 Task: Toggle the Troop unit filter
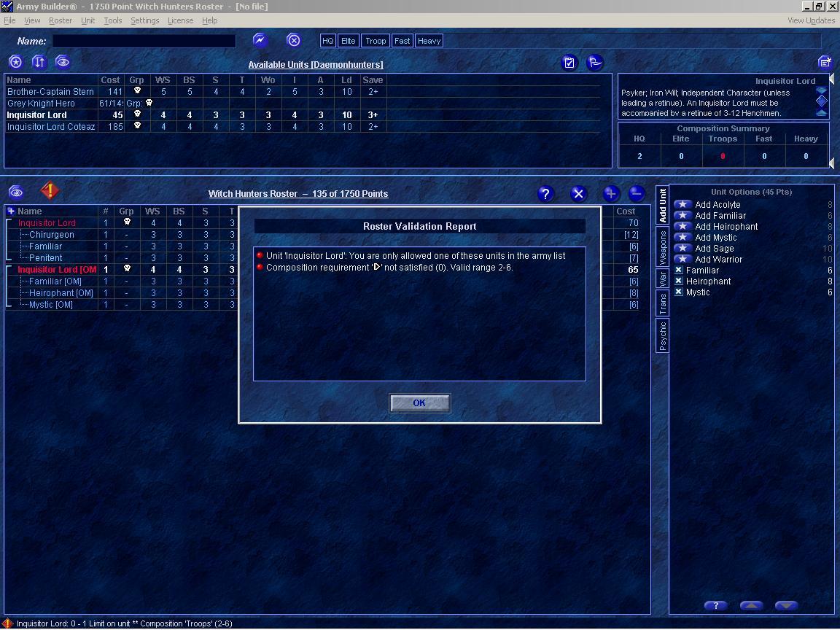tap(376, 41)
